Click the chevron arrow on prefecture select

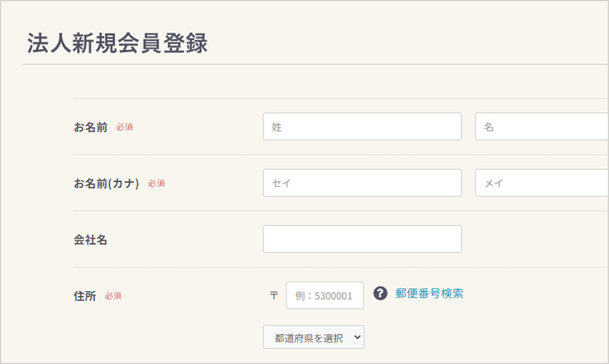point(357,337)
